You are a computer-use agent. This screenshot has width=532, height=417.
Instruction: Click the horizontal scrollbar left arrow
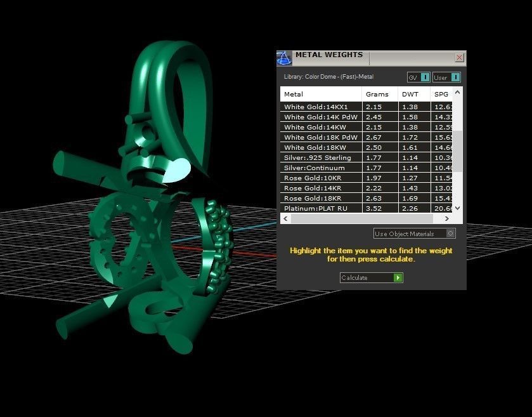click(286, 219)
